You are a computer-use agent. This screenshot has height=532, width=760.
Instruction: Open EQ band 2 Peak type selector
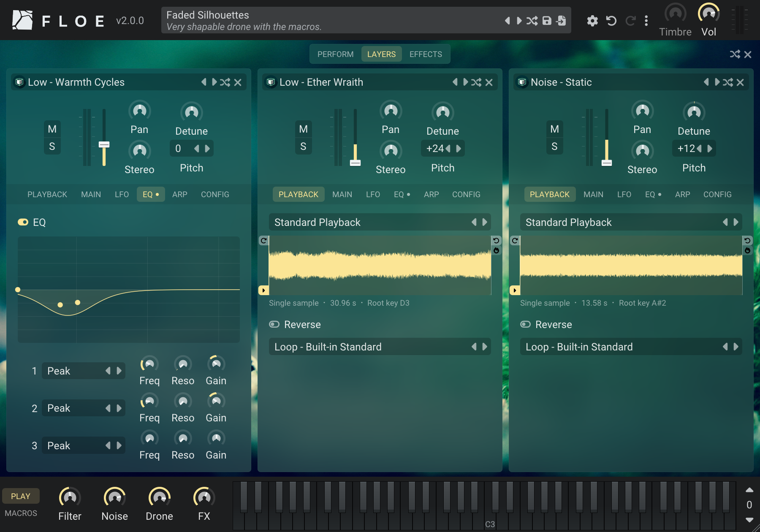pyautogui.click(x=84, y=408)
